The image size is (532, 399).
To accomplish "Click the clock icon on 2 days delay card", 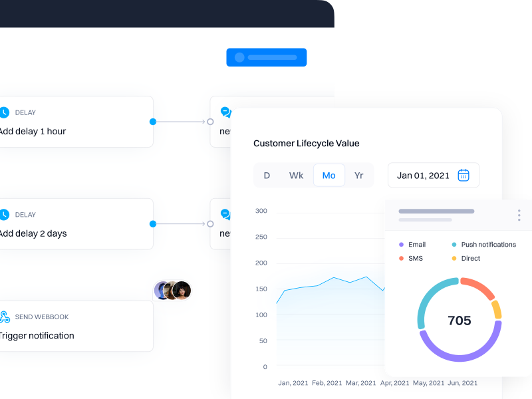I will [x=4, y=215].
